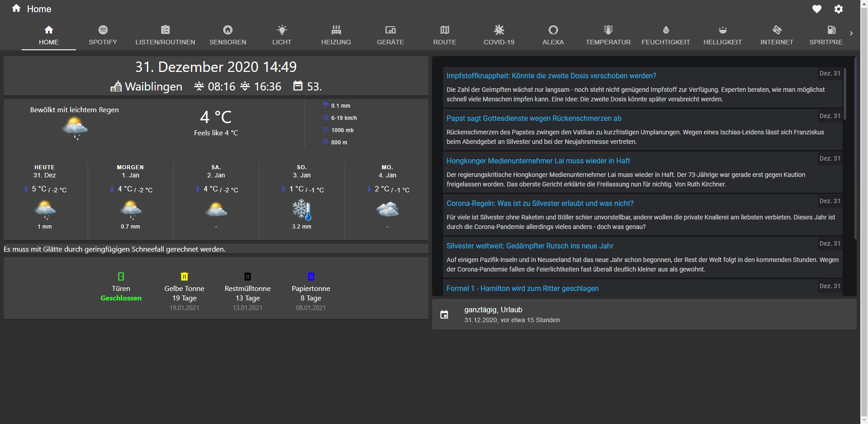
Task: Click the MORGEN forecast weather icon
Action: 131,210
